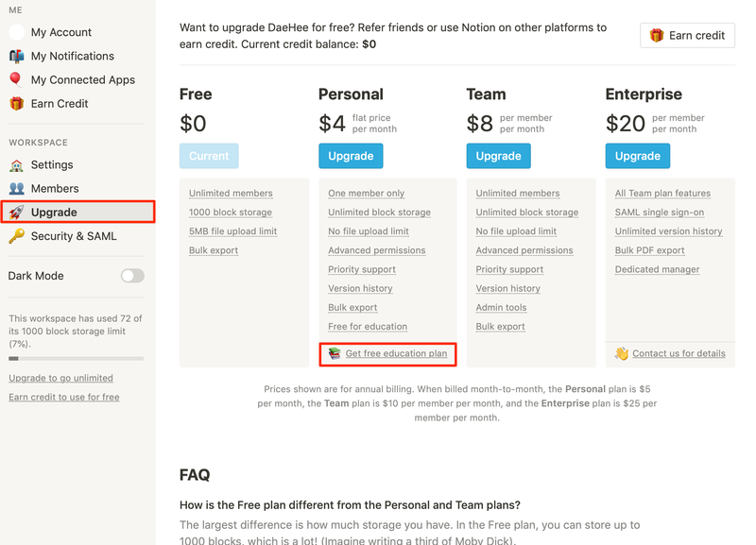Click the balloon icon for My Connected Apps
Viewport: 756px width, 545px height.
coord(15,79)
